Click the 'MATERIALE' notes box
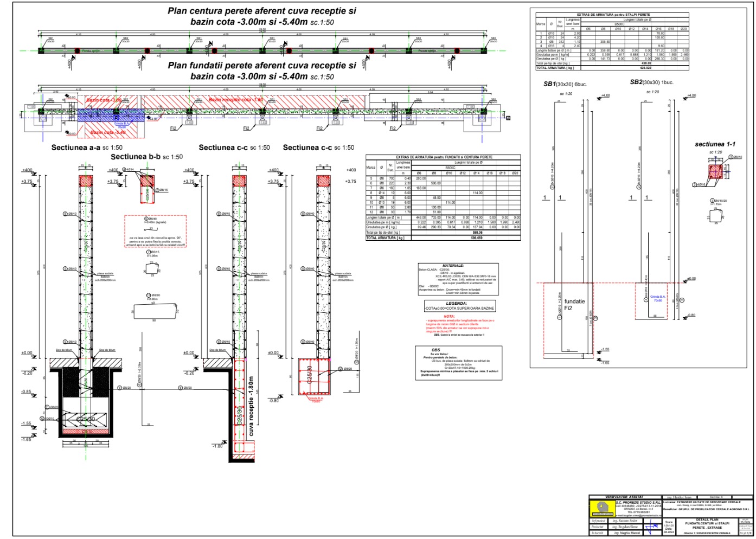Viewport: 756px width, 539px height. point(453,266)
